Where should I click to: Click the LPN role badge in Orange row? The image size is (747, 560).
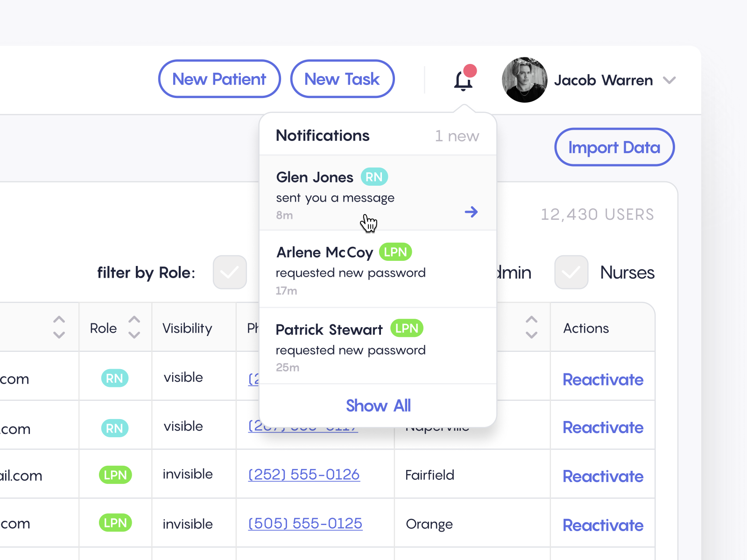click(x=115, y=523)
